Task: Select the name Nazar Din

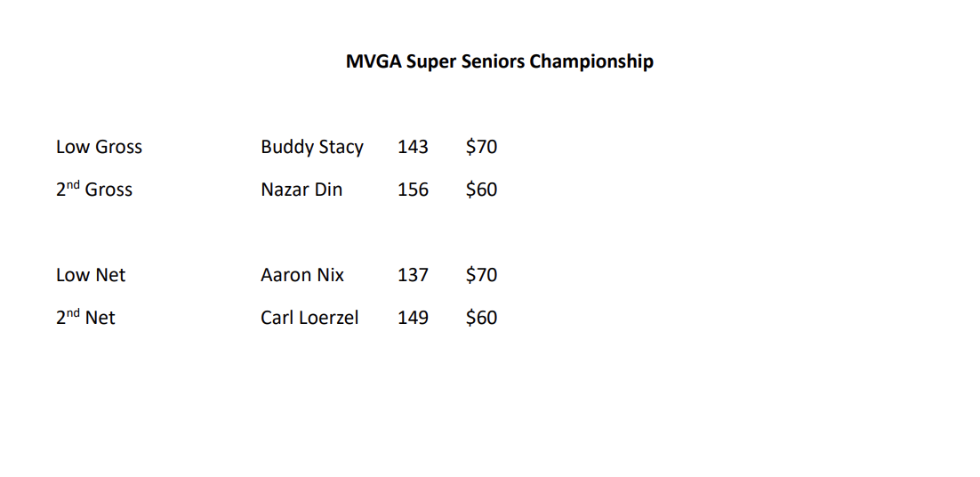Action: point(301,190)
